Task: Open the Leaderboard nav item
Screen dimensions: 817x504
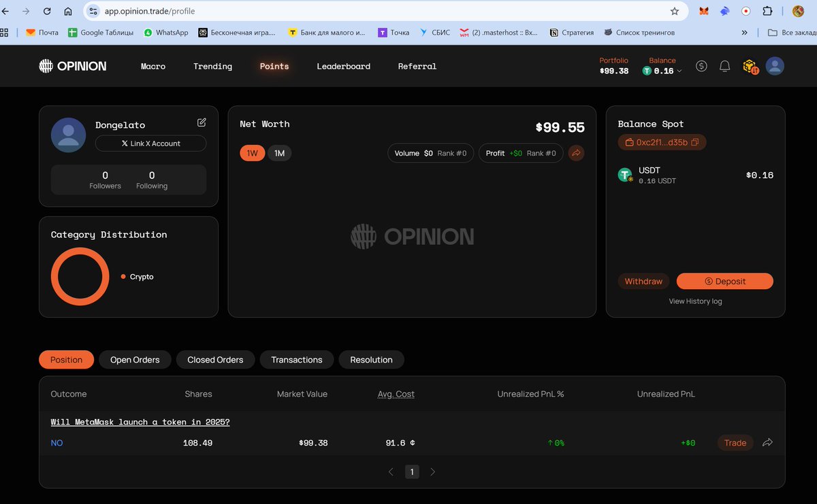Action: coord(344,66)
